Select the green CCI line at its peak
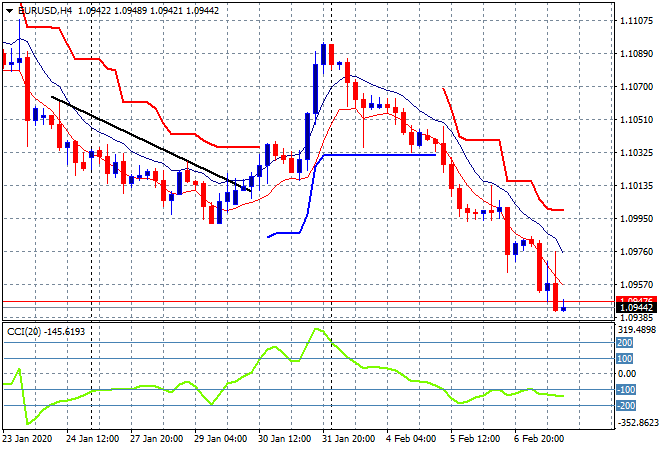 point(318,329)
